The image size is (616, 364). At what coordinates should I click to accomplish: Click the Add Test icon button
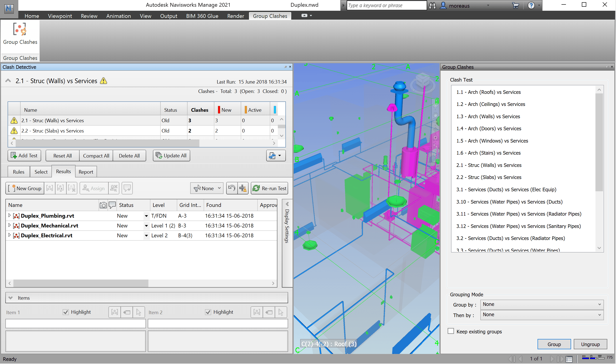coord(24,156)
